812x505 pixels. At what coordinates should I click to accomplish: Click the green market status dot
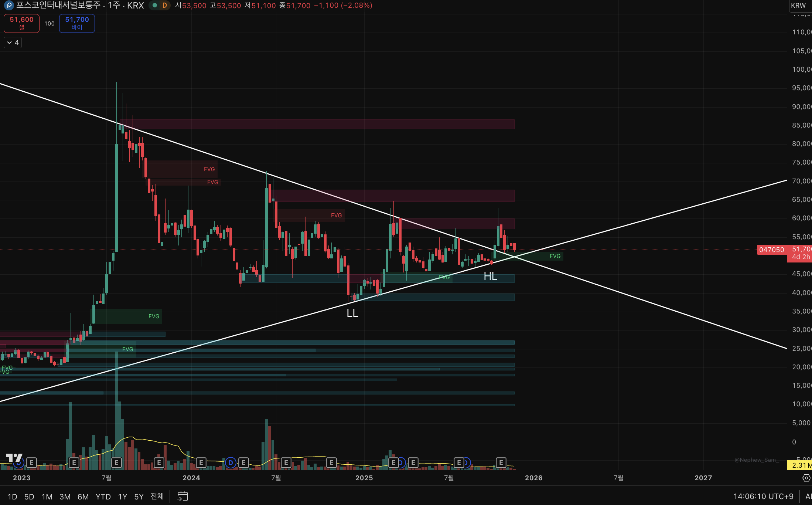[155, 6]
